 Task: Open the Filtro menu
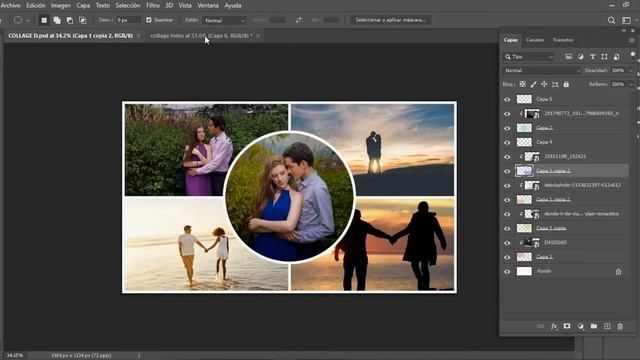153,5
